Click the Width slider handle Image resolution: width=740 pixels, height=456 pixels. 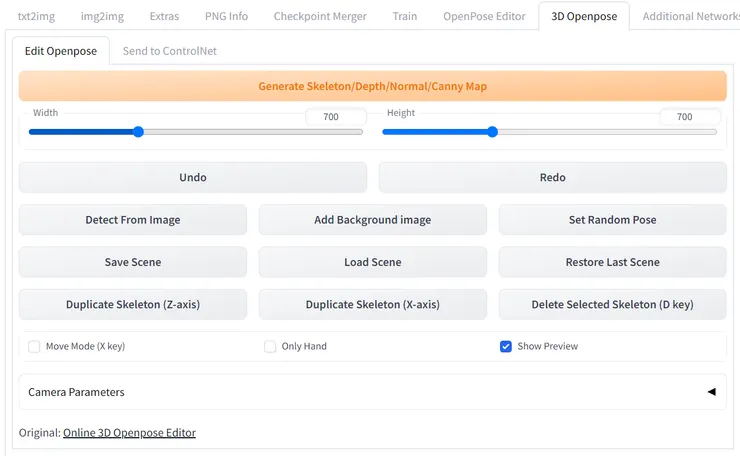click(139, 132)
